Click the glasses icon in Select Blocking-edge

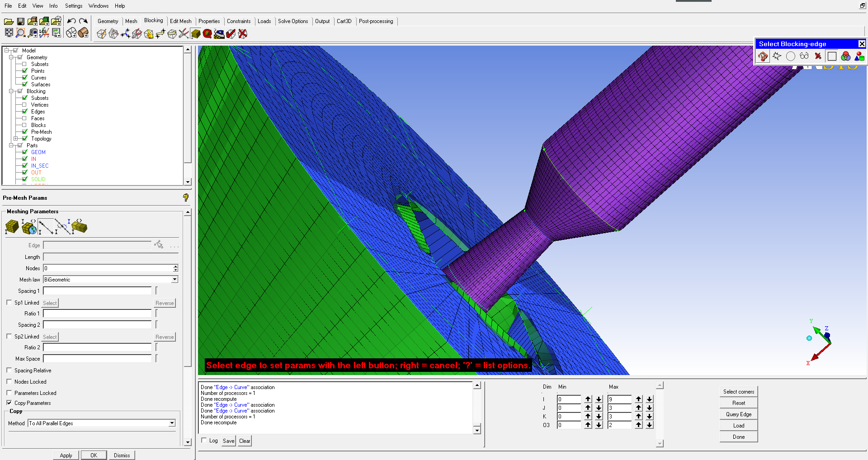804,56
